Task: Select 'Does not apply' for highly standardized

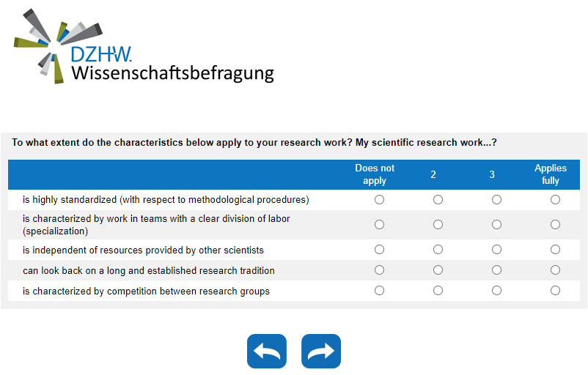Action: click(379, 200)
